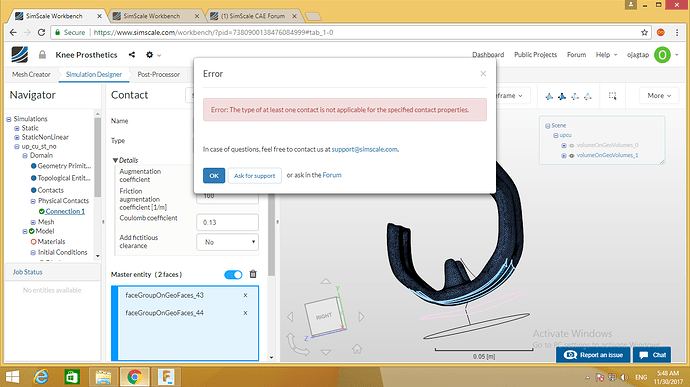Switch to the Post-Processor tab
The image size is (690, 387).
(x=158, y=74)
